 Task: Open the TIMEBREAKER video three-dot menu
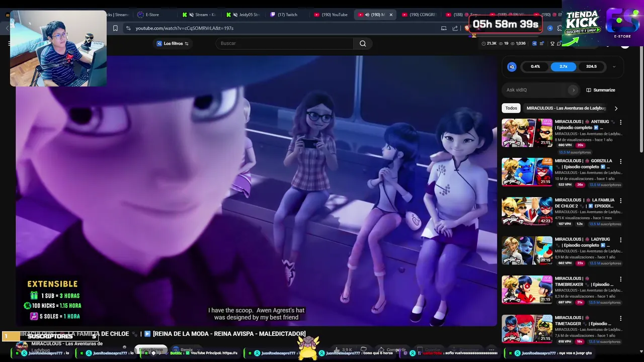[x=620, y=279]
